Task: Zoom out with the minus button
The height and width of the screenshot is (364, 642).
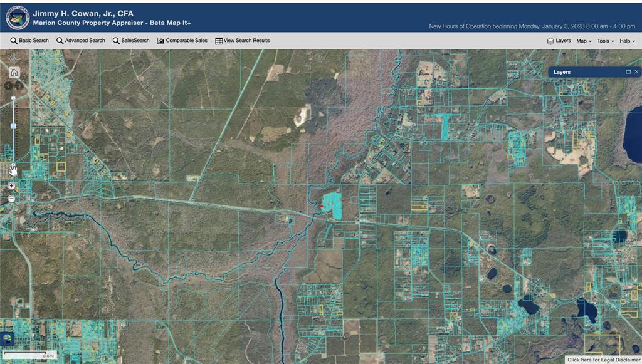Action: [12, 199]
